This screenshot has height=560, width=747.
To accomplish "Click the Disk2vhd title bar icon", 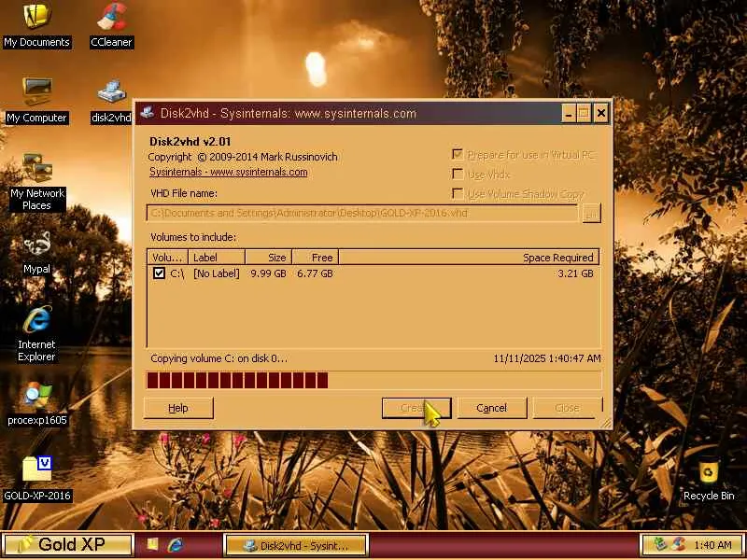I will click(148, 113).
